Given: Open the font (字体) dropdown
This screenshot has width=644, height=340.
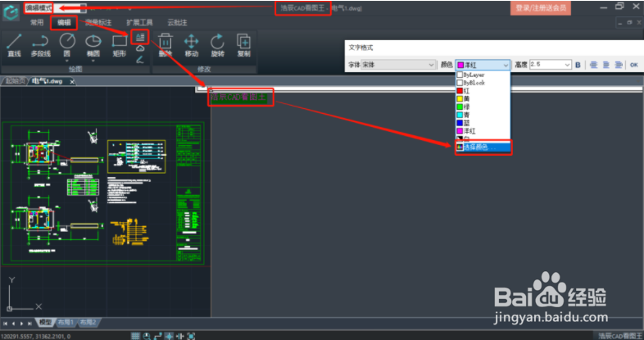Looking at the screenshot, I should (x=398, y=65).
